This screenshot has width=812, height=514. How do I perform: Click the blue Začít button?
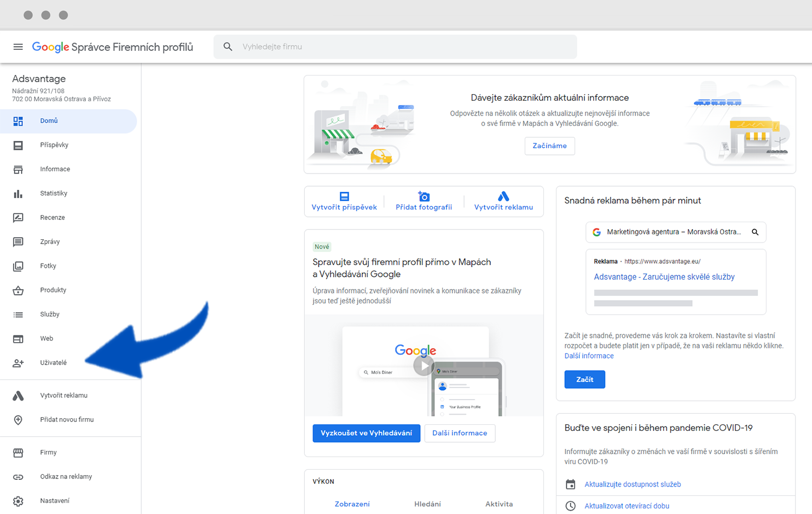(x=584, y=379)
